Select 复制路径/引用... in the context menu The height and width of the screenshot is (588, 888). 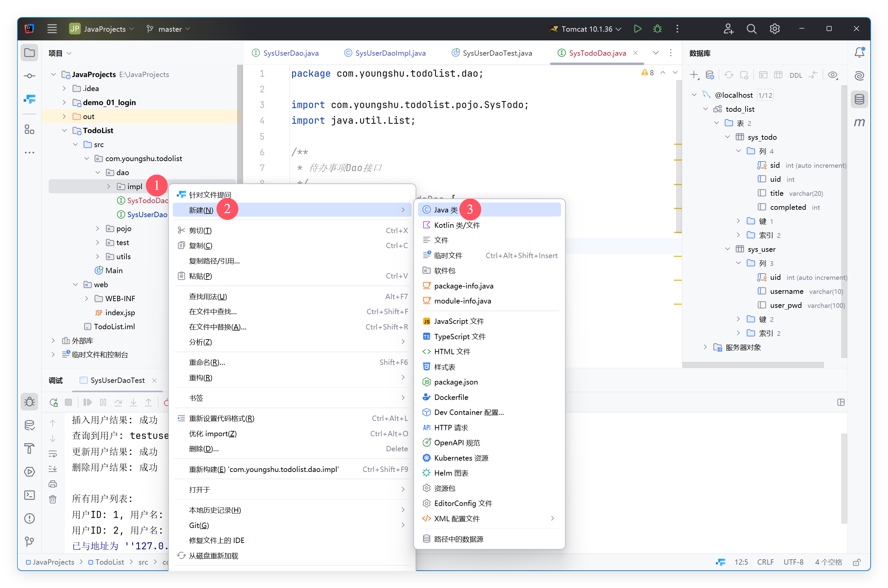(x=292, y=261)
